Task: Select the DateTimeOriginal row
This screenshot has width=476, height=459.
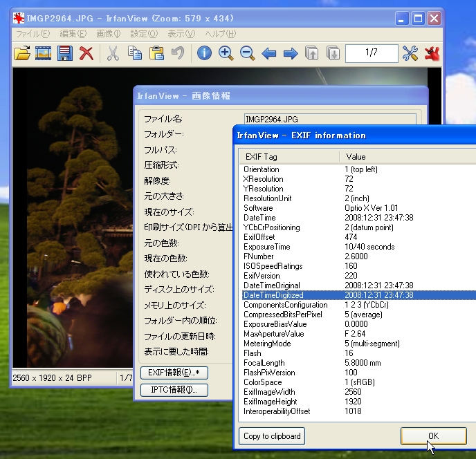Action: 359,285
